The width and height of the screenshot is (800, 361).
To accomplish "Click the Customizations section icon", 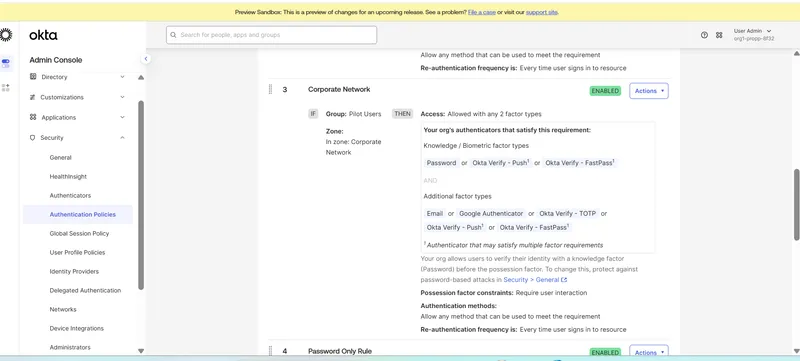I will (x=33, y=97).
